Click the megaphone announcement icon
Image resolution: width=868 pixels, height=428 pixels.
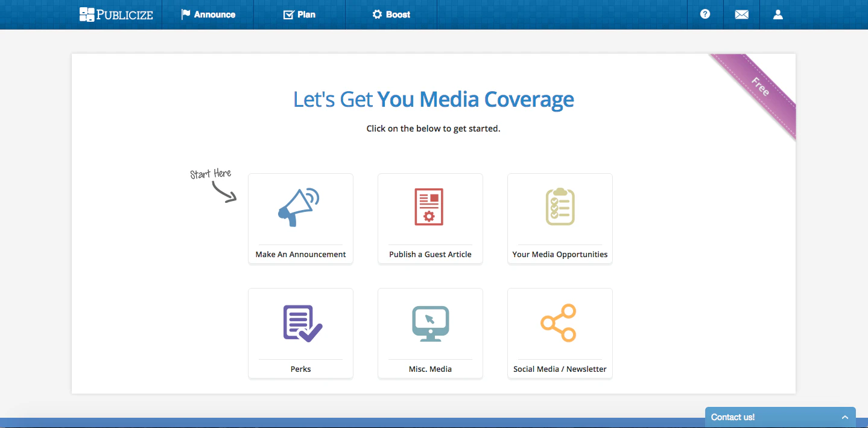click(299, 207)
